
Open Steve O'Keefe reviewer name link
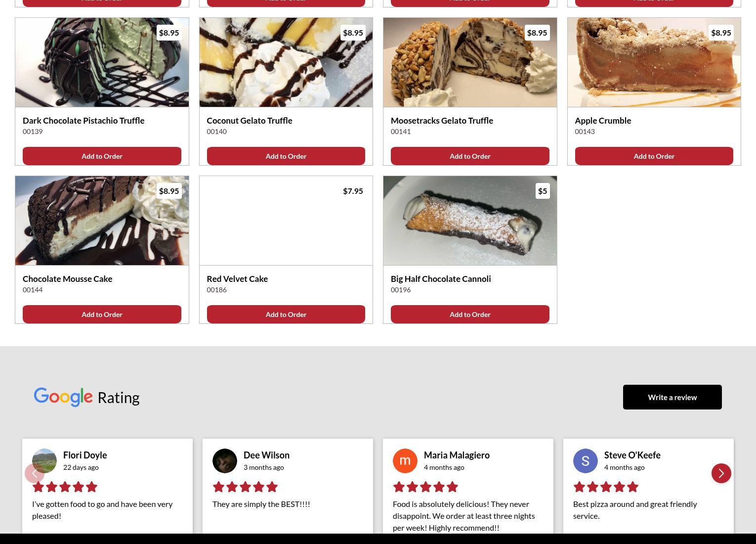pos(632,455)
